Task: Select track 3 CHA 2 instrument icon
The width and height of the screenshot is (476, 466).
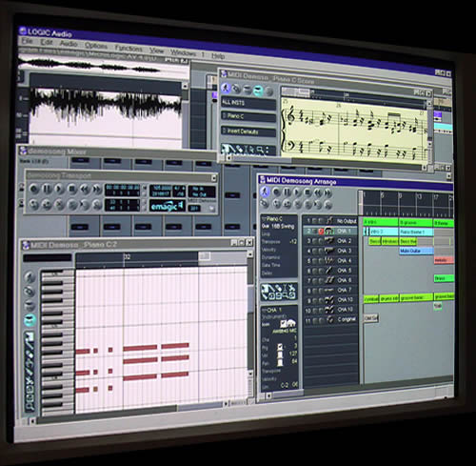Action: coord(329,241)
